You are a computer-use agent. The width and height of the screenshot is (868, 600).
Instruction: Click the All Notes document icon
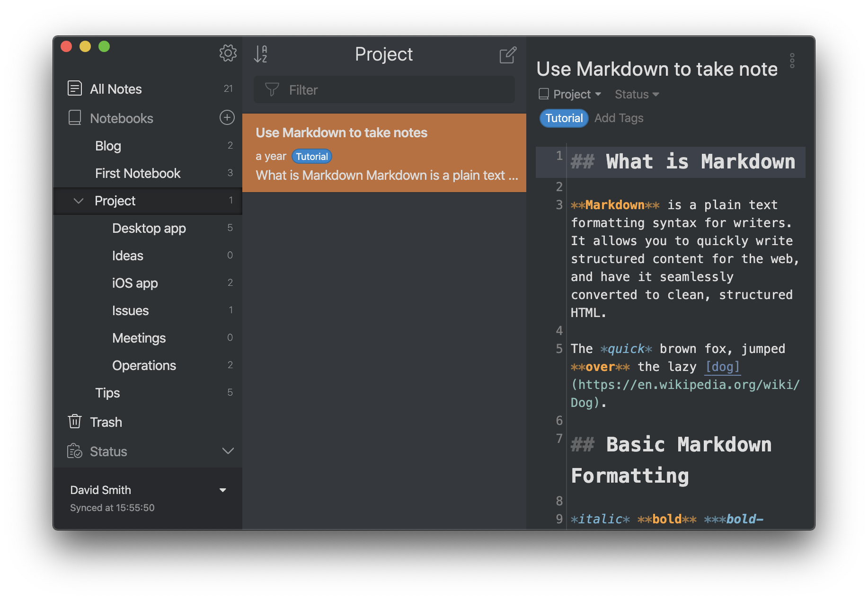click(75, 88)
